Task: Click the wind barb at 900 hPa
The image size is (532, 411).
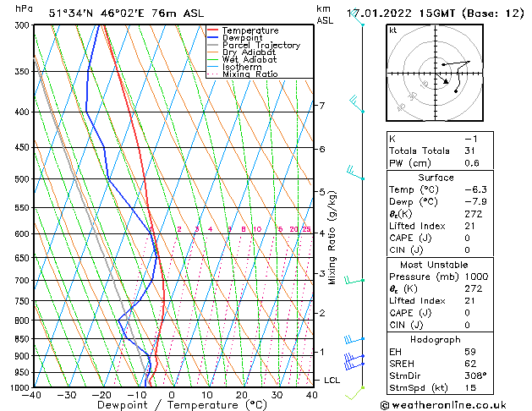Action: pos(354,358)
